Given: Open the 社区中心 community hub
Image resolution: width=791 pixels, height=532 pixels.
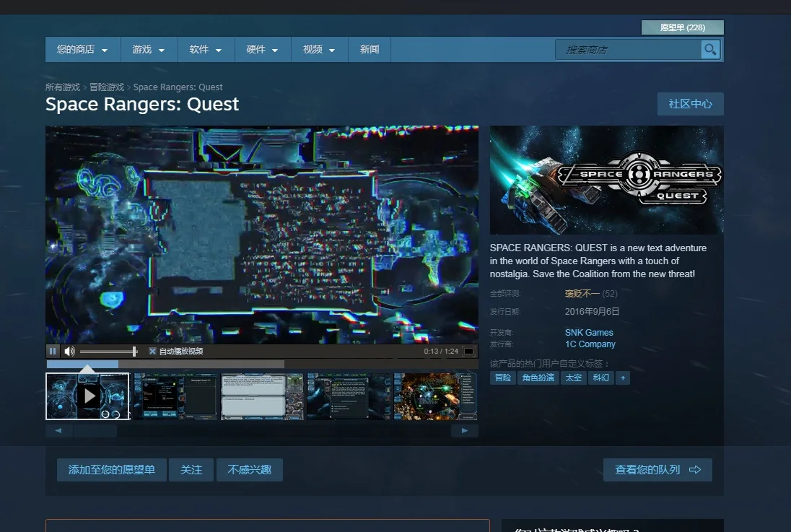Looking at the screenshot, I should [690, 104].
